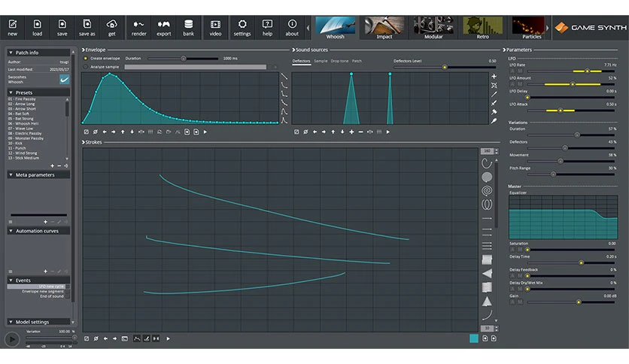Select preset 08 - Electric Passby
Screen dimensions: 629x364
[28, 134]
